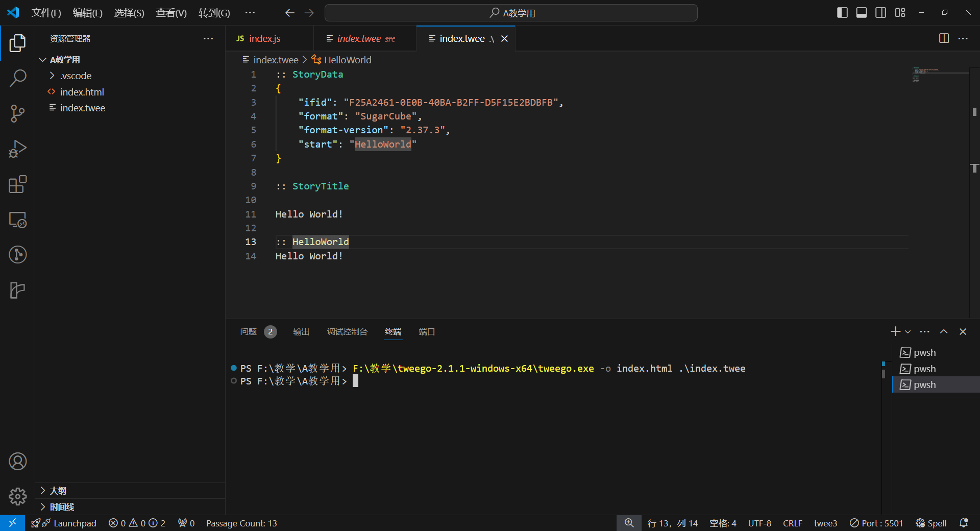Open ports forwarded indicator
Image resolution: width=980 pixels, height=531 pixels.
186,523
